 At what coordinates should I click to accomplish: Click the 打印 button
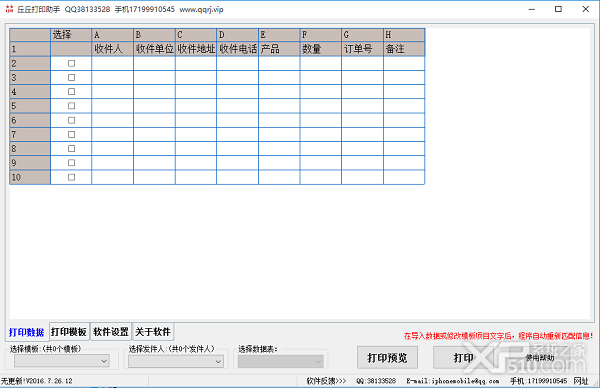click(463, 357)
